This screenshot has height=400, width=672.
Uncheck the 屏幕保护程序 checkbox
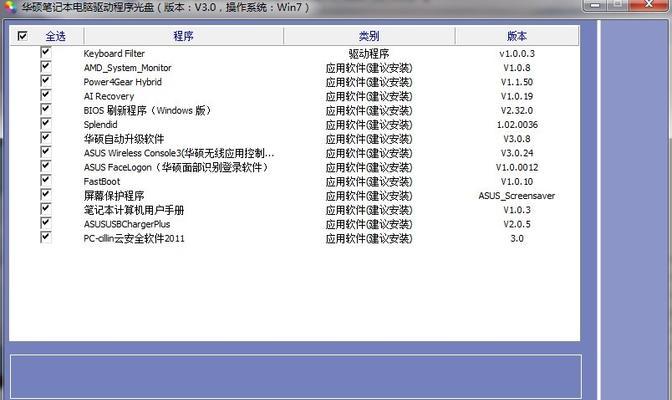[46, 194]
